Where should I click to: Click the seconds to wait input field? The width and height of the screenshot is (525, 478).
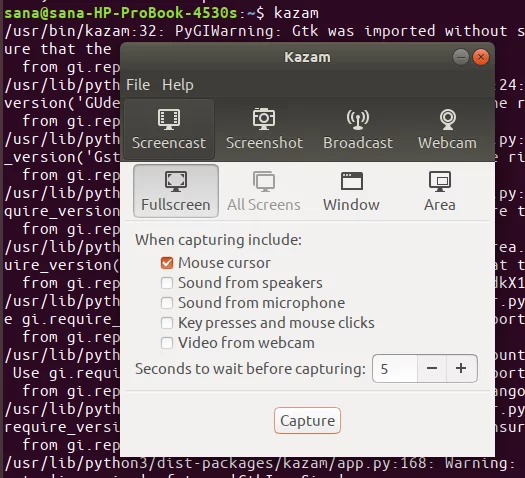coord(395,369)
